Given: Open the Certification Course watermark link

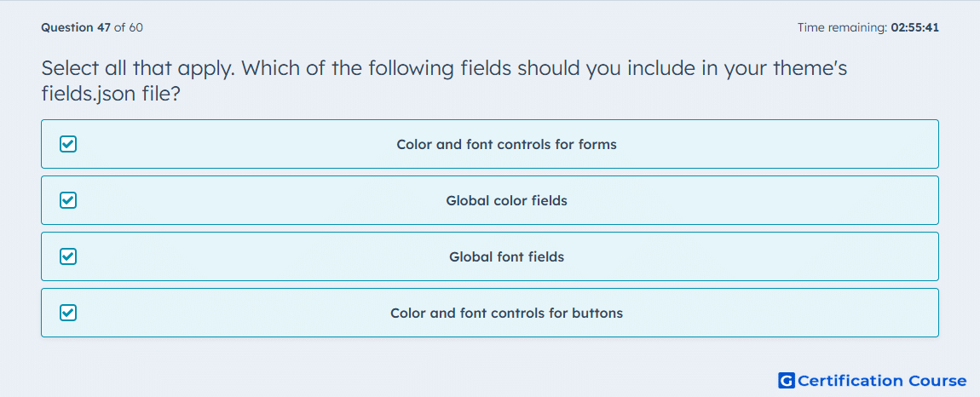Looking at the screenshot, I should (873, 381).
